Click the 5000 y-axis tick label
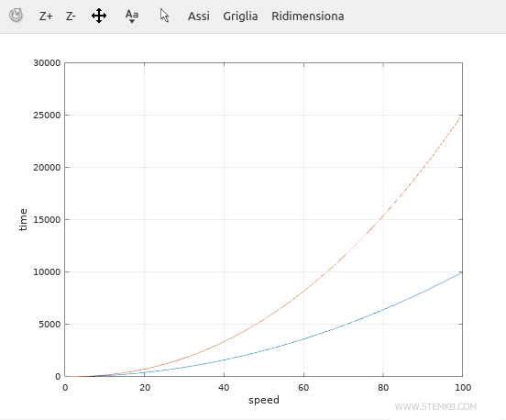Screen dimensions: 506x420 coord(49,325)
